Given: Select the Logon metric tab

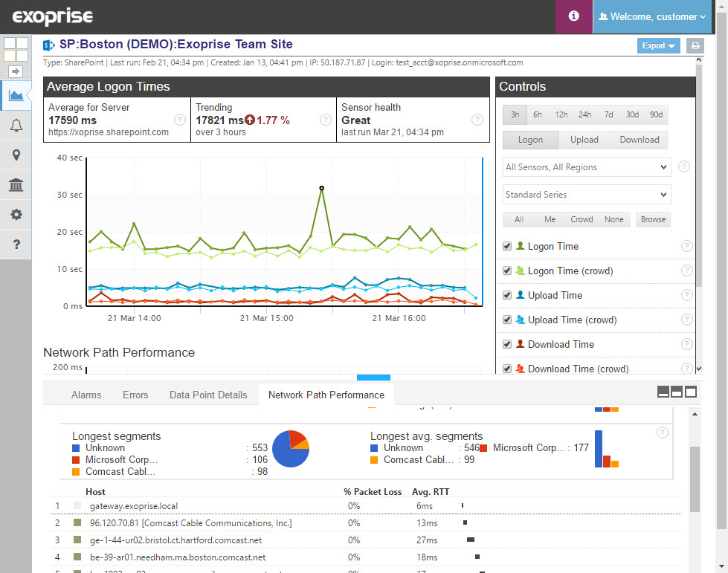Looking at the screenshot, I should pyautogui.click(x=530, y=140).
